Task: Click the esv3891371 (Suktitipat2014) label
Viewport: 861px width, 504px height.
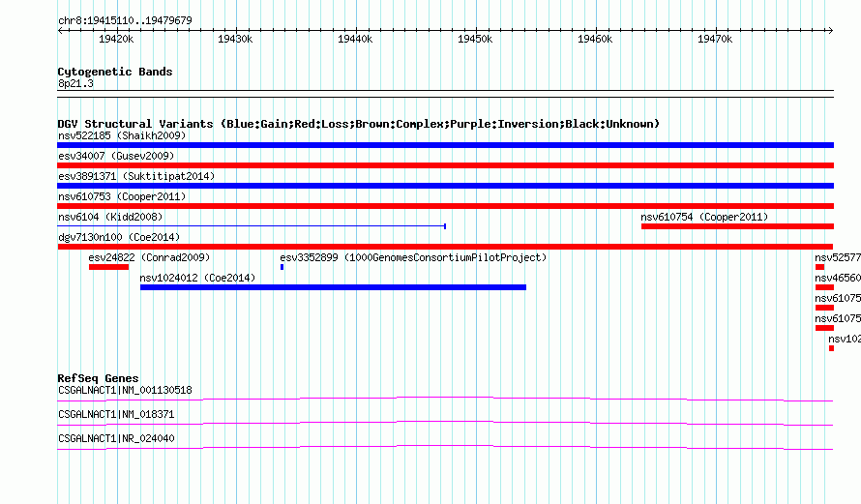Action: tap(136, 176)
